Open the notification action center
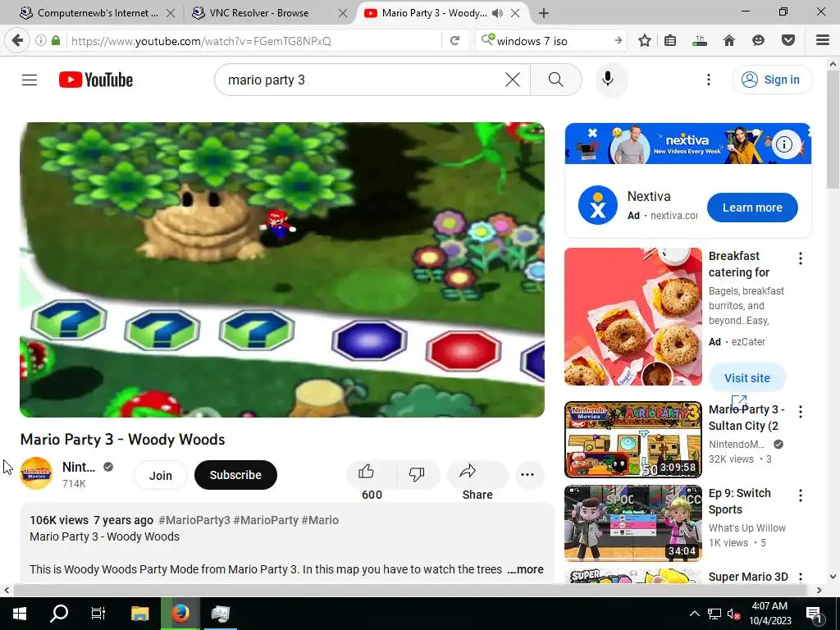This screenshot has width=840, height=630. pos(815,614)
